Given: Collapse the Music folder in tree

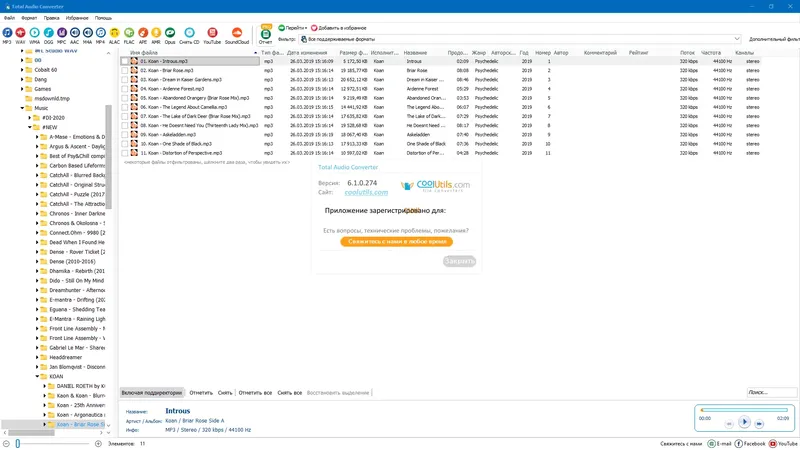Looking at the screenshot, I should click(22, 108).
